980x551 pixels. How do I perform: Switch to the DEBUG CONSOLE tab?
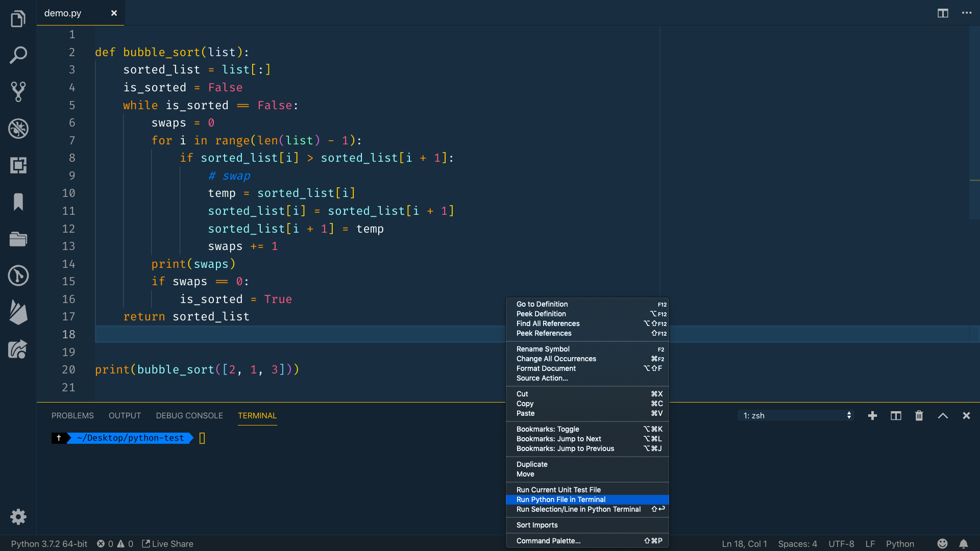point(189,415)
